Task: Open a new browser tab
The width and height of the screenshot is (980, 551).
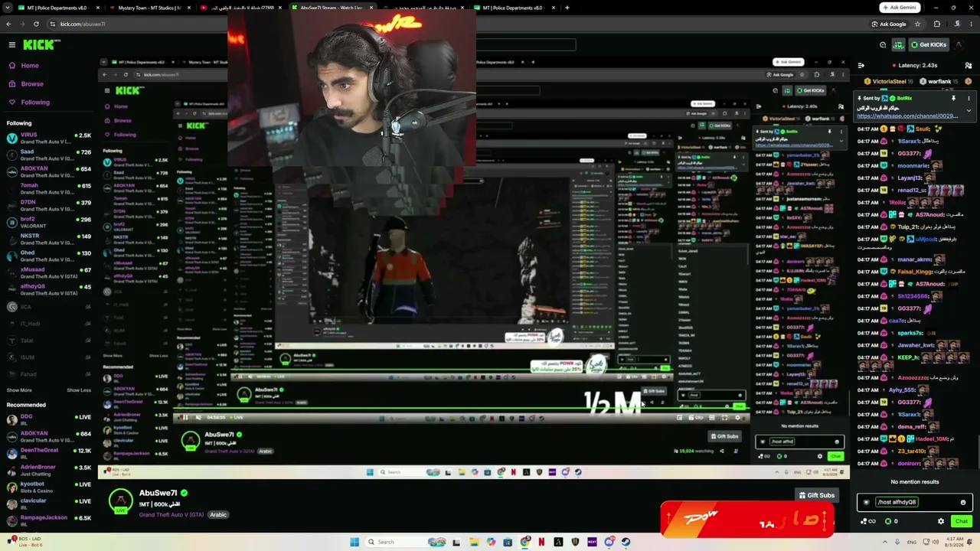Action: [567, 8]
